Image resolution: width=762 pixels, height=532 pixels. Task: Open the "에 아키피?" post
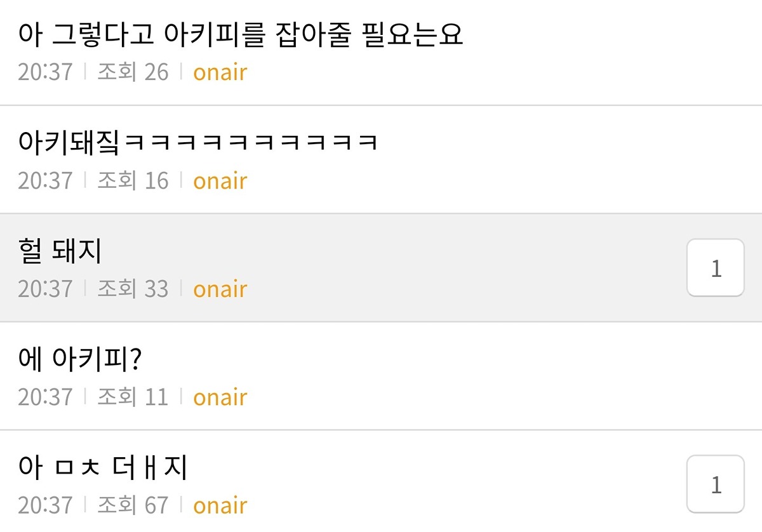click(x=80, y=360)
